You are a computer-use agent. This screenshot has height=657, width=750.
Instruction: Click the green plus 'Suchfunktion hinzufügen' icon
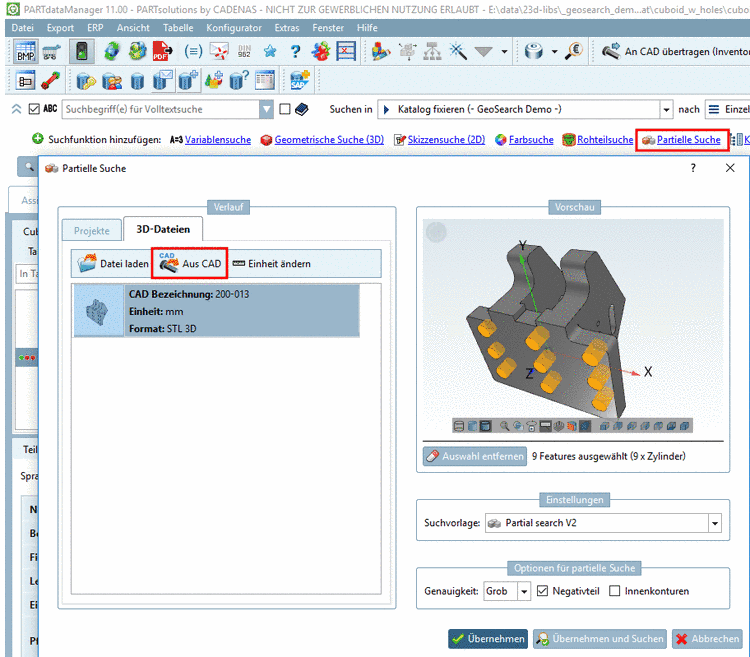pos(37,139)
